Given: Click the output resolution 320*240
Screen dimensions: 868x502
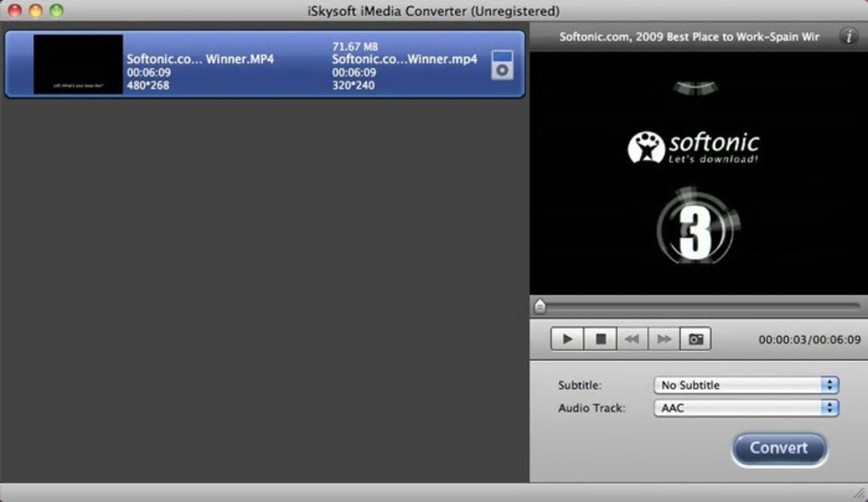Looking at the screenshot, I should [353, 85].
